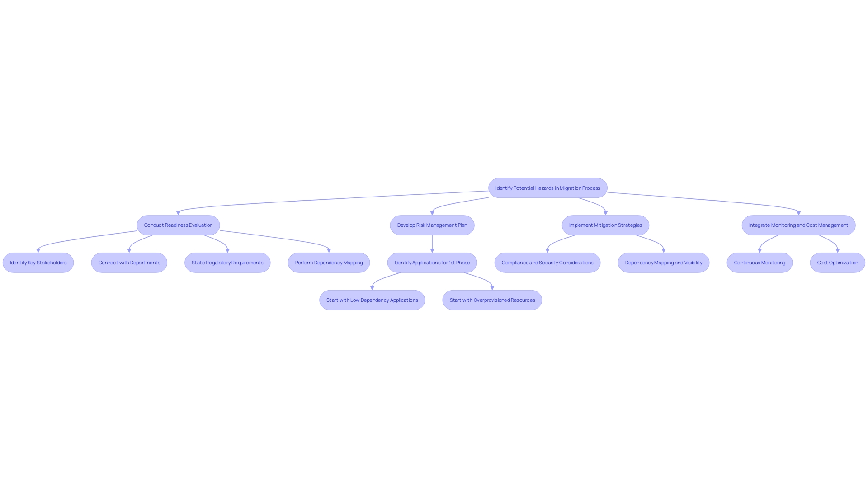The image size is (868, 488).
Task: Expand the Identify Applications for 1st Phase node
Action: click(432, 262)
